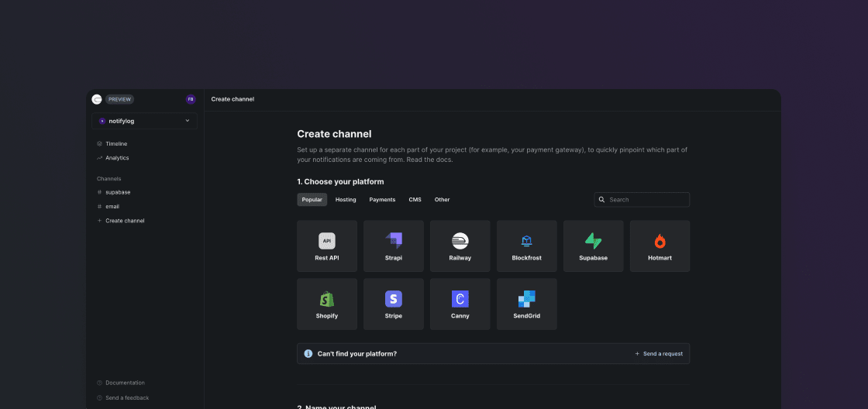The width and height of the screenshot is (868, 409).
Task: Click the notifylog project icon
Action: click(102, 121)
